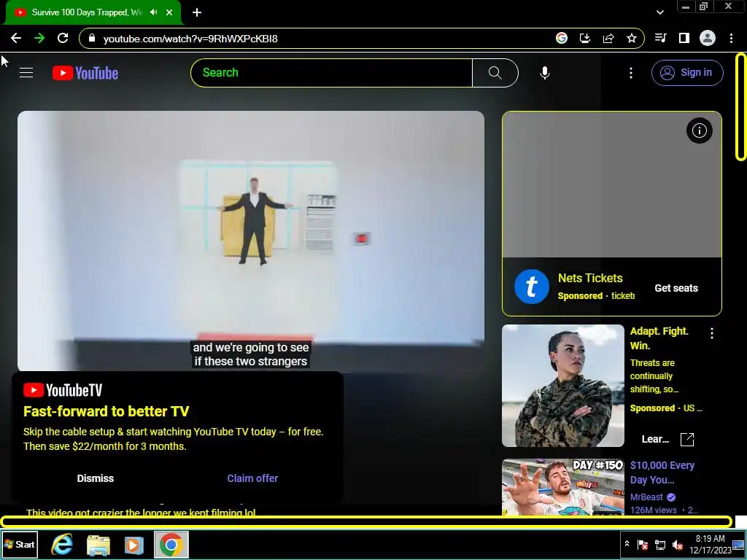Close the Survive 100 Days tab

click(169, 12)
